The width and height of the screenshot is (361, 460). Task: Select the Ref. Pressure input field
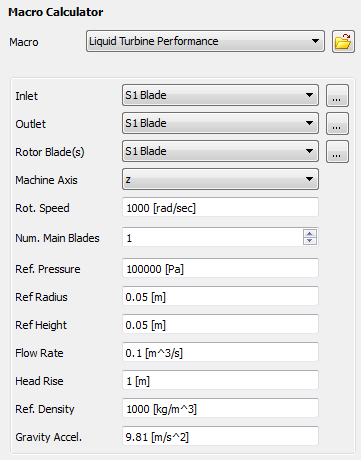(220, 268)
